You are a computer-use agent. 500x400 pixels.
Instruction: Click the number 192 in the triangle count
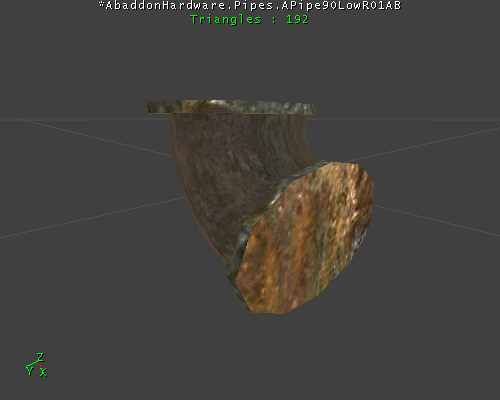click(297, 20)
